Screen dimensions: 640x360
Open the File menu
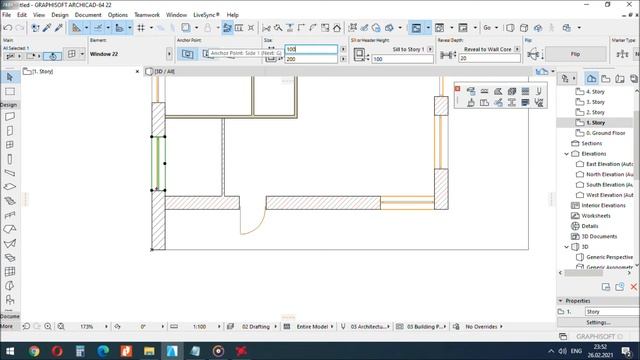point(7,15)
